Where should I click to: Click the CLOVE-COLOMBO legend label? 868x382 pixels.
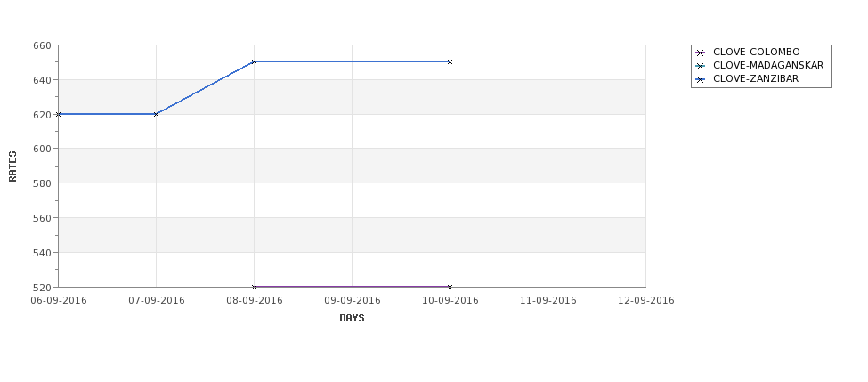tap(756, 52)
